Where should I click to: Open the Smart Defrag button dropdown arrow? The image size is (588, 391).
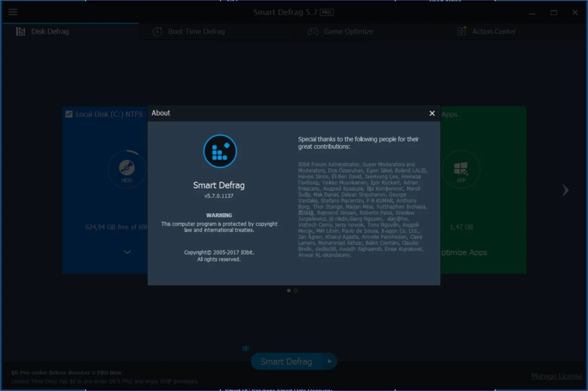click(330, 362)
